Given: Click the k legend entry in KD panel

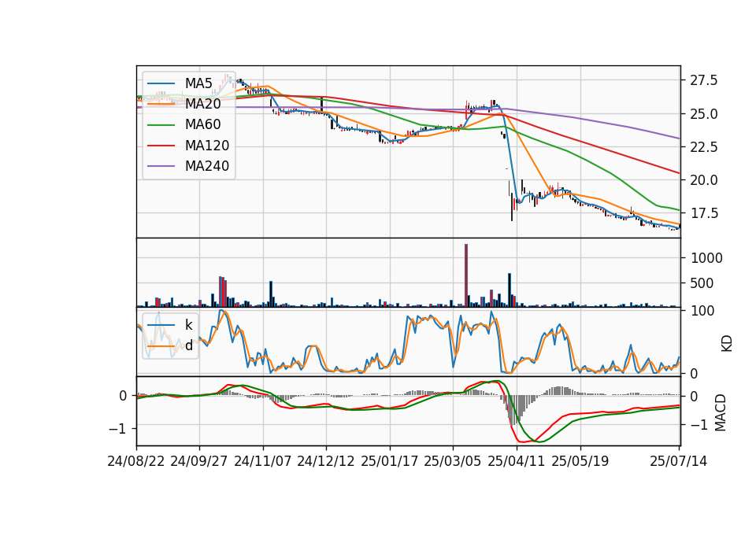Looking at the screenshot, I should [x=189, y=324].
